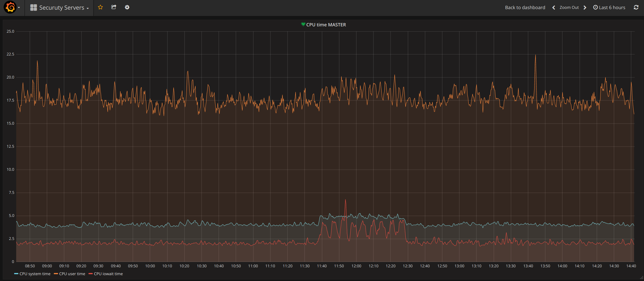Click the 14:40 label on the time axis

click(x=631, y=266)
